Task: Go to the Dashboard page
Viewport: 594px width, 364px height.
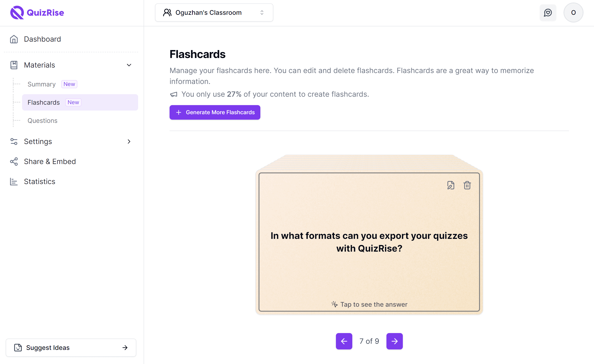Action: (x=42, y=39)
